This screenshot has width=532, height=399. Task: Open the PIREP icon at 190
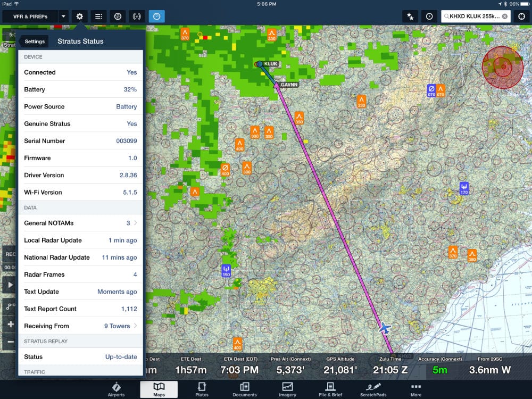click(226, 271)
